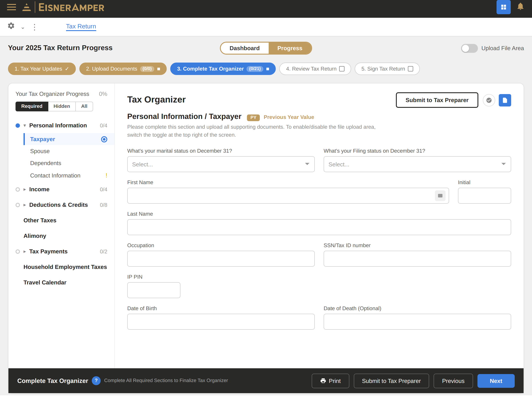Click the settings gear icon
This screenshot has height=402, width=532.
(11, 26)
